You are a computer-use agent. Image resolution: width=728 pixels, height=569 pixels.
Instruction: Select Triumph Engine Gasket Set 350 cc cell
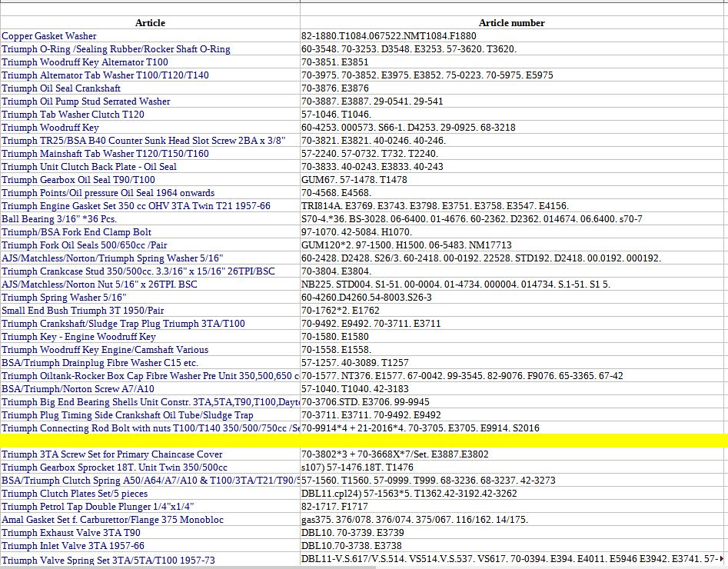(150, 206)
